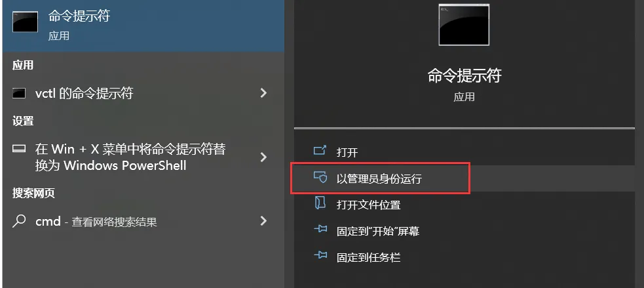Select the 打开 action text
Image resolution: width=644 pixels, height=288 pixels.
(347, 153)
